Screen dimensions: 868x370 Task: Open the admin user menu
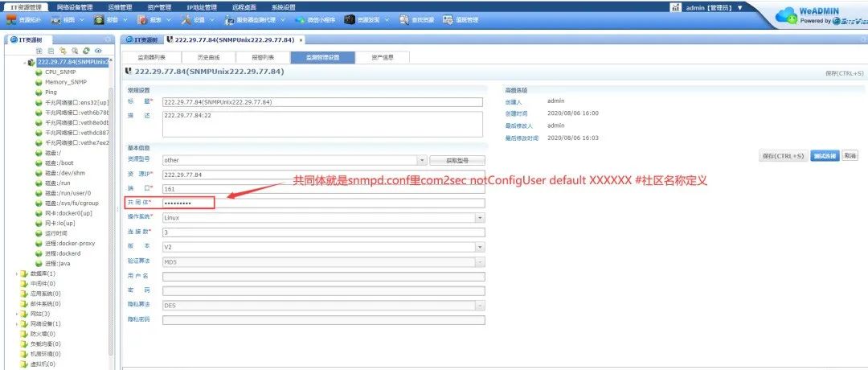pos(714,8)
